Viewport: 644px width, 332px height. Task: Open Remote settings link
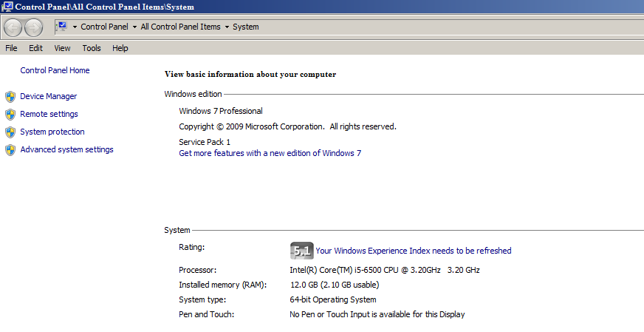pyautogui.click(x=49, y=114)
